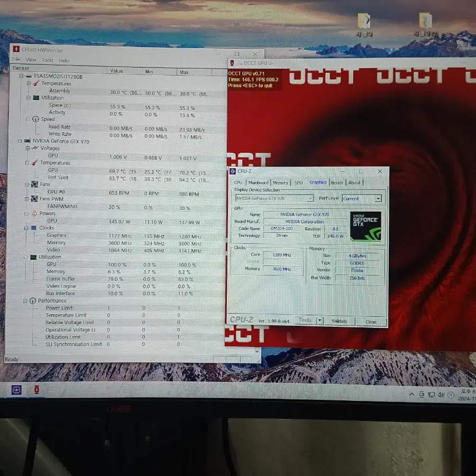This screenshot has width=476, height=476.
Task: Collapse the GPU Voltages node
Action: pyautogui.click(x=28, y=148)
